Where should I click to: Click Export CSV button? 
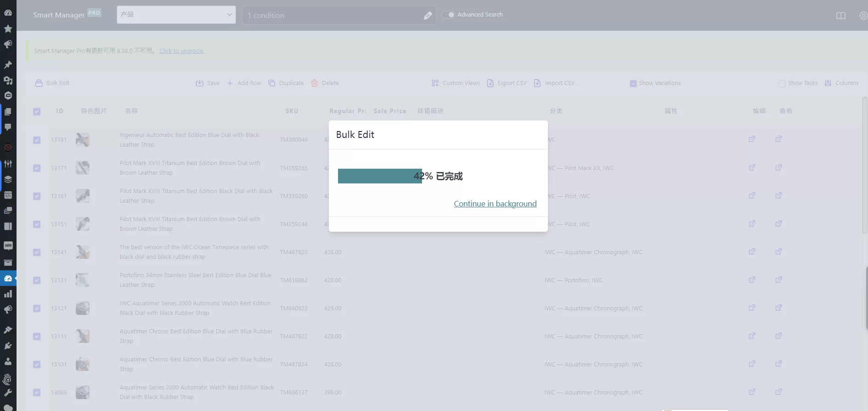507,83
